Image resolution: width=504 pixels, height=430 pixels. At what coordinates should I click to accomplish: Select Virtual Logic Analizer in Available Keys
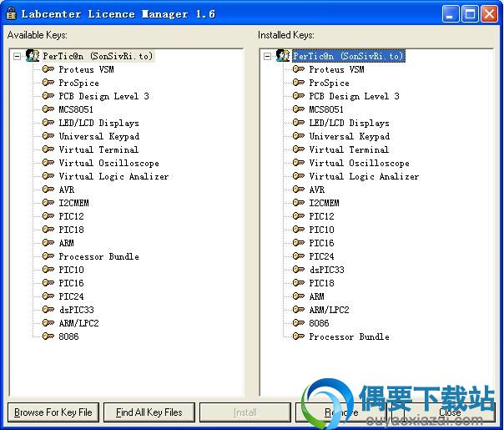(x=113, y=176)
